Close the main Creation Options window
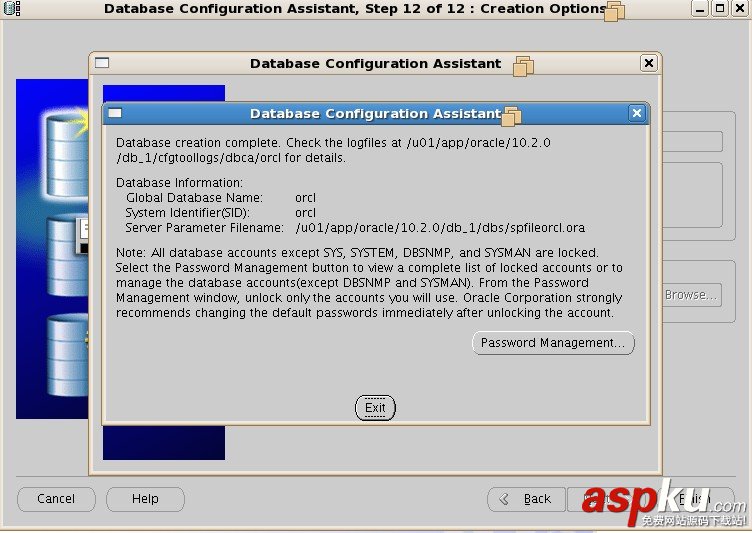 pyautogui.click(x=740, y=9)
